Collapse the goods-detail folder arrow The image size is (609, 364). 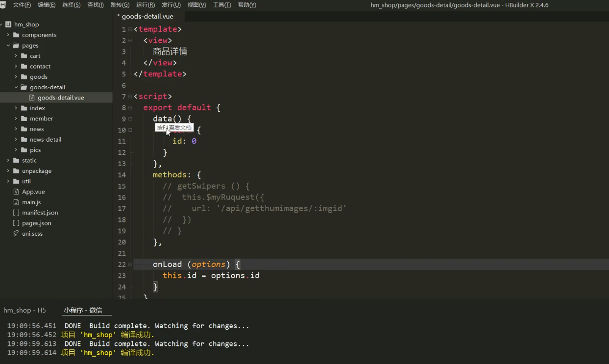[16, 87]
